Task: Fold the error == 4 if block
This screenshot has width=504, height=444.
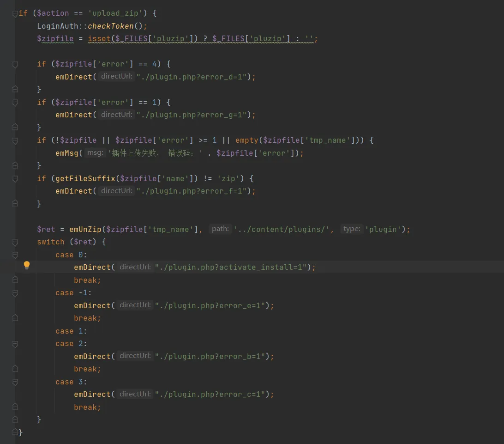Action: (x=15, y=64)
